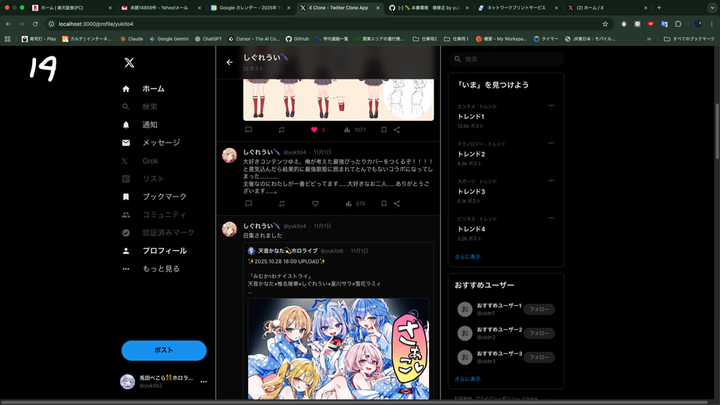Select トレンド3 trend entry

[506, 191]
